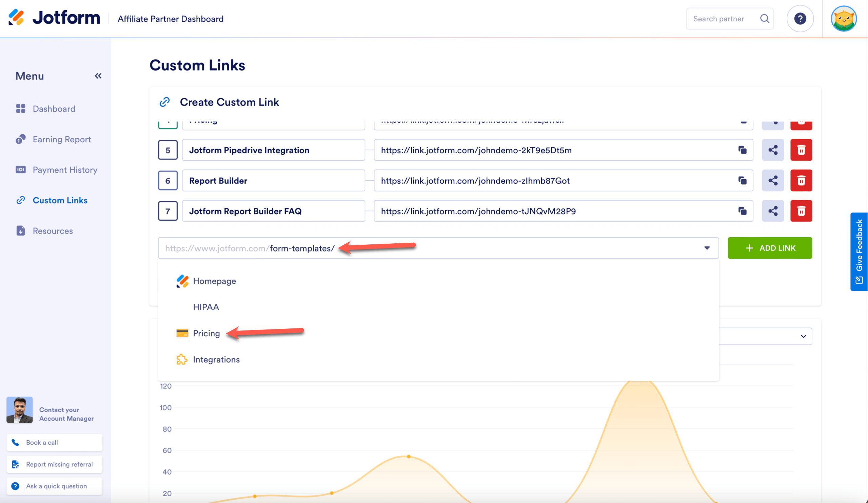This screenshot has height=503, width=868.
Task: Open the user avatar profile menu
Action: (x=843, y=19)
